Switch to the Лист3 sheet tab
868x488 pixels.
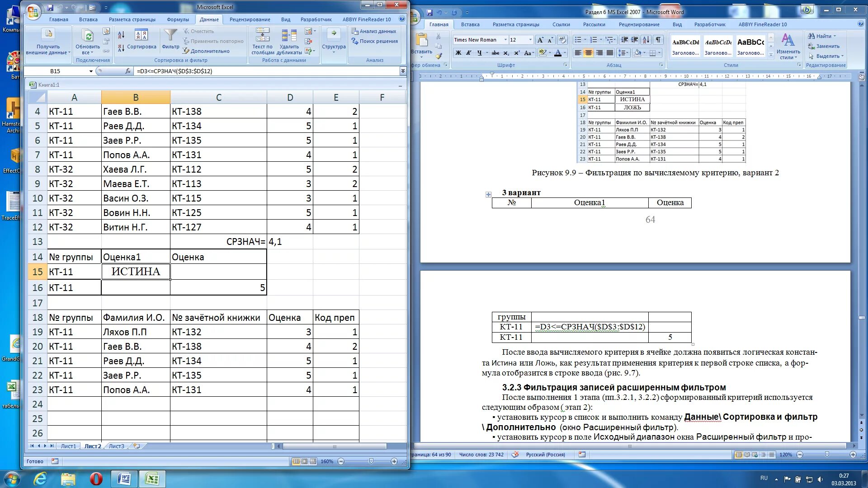pyautogui.click(x=116, y=446)
